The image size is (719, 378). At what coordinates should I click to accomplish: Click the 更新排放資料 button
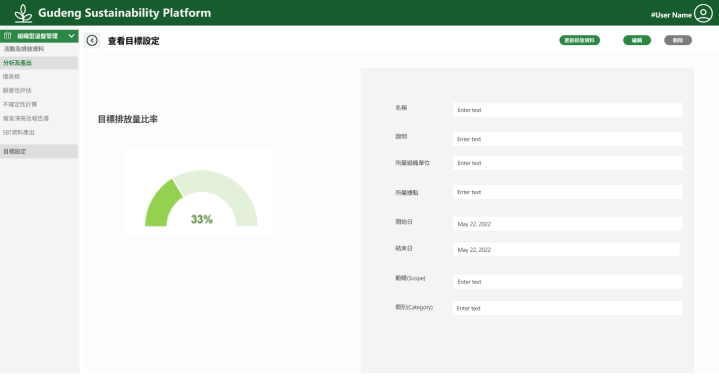click(x=579, y=40)
